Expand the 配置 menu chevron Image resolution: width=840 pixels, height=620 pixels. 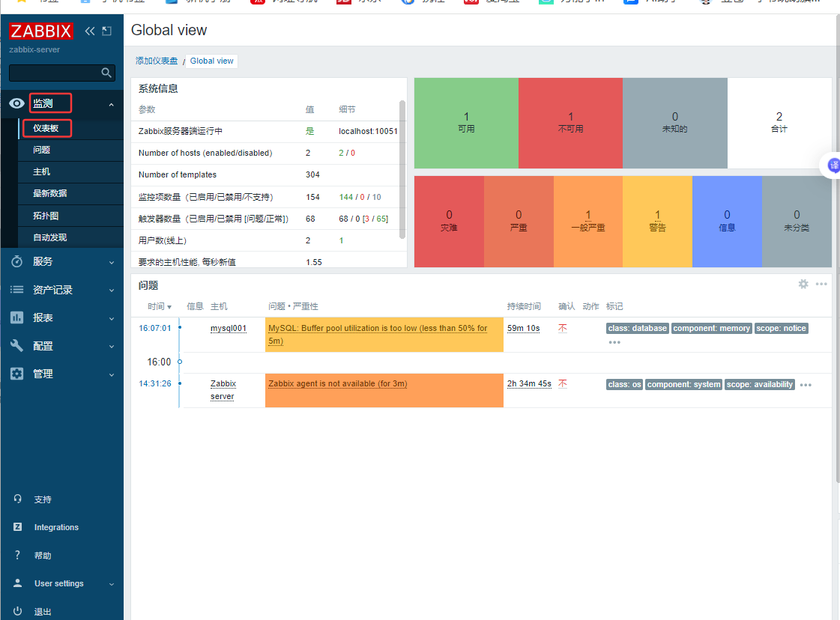tap(112, 347)
